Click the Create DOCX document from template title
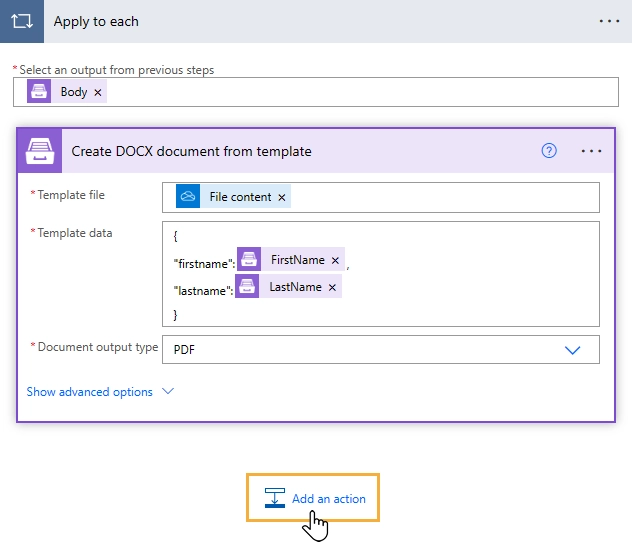Screen dimensions: 632x542 (191, 151)
